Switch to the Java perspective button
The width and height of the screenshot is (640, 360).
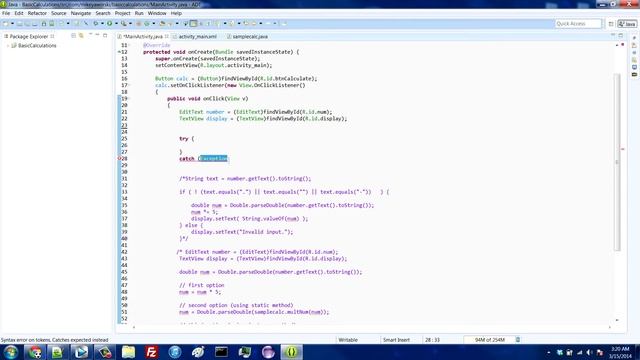click(x=627, y=24)
